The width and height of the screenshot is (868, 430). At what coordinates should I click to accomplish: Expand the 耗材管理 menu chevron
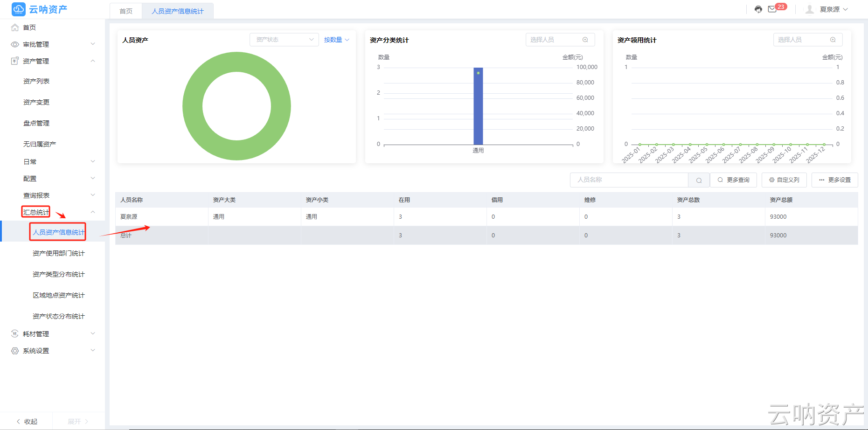click(93, 334)
